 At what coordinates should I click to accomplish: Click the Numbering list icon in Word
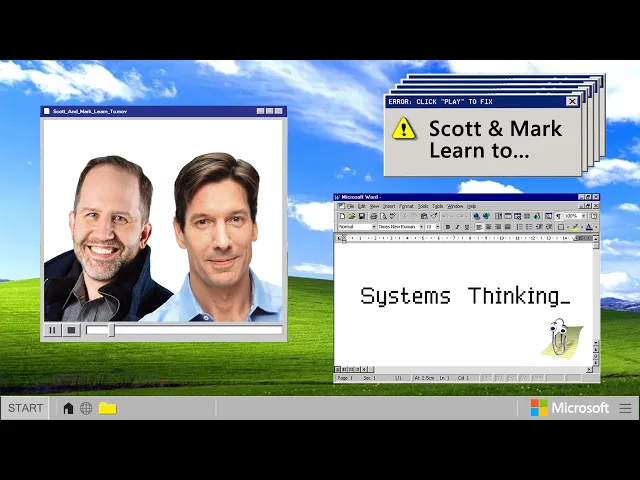520,227
